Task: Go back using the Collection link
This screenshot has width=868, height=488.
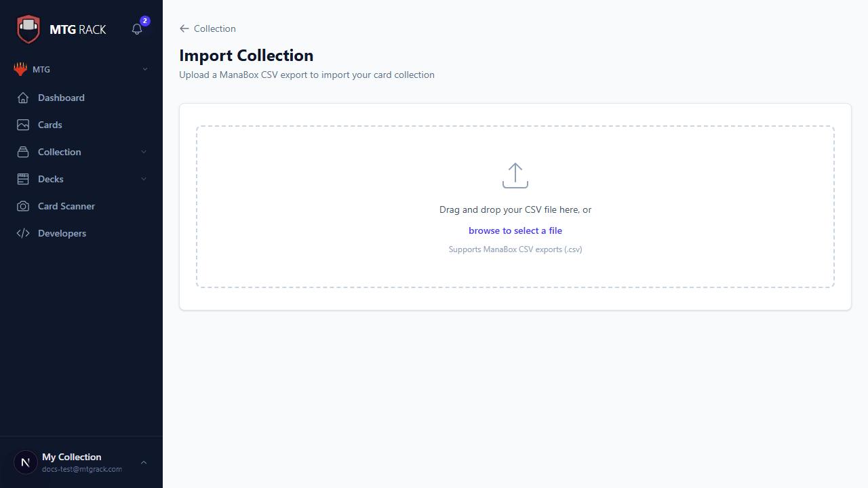Action: (207, 28)
